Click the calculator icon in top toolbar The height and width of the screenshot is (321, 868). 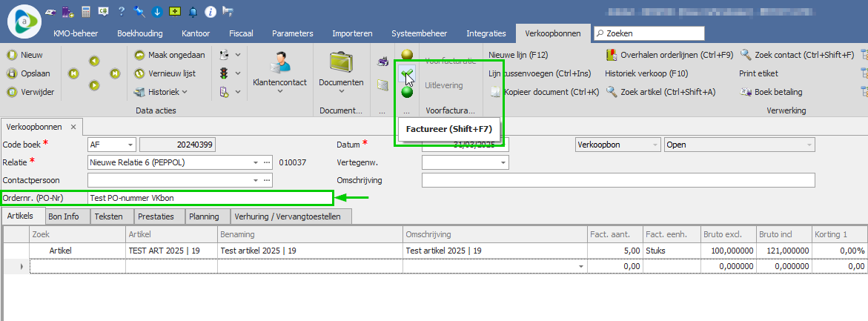(x=87, y=12)
